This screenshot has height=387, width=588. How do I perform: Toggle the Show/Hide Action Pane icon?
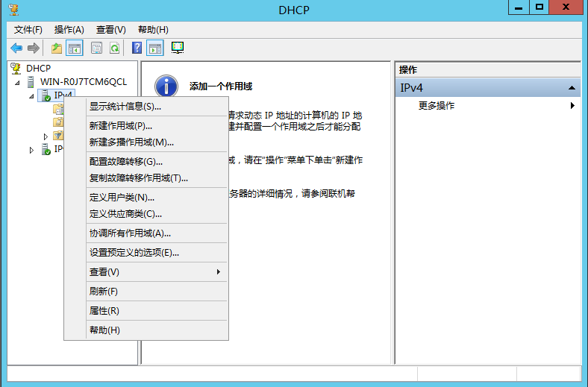pos(155,48)
